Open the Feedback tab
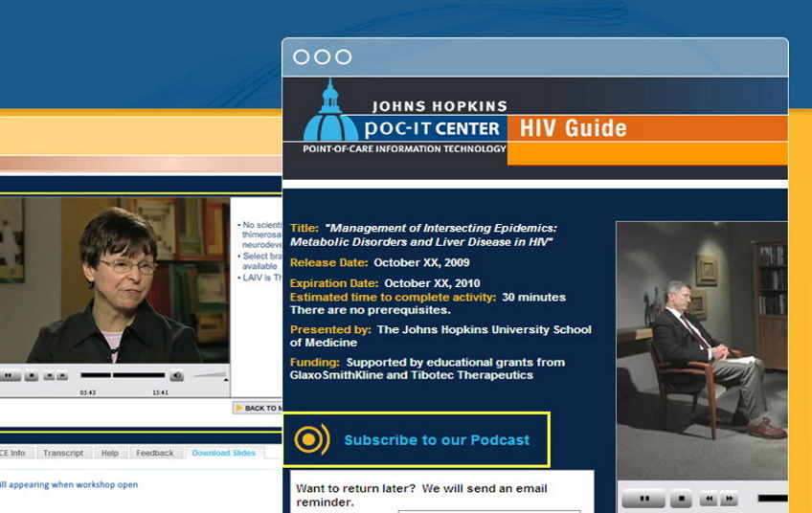This screenshot has width=812, height=513. coord(155,453)
